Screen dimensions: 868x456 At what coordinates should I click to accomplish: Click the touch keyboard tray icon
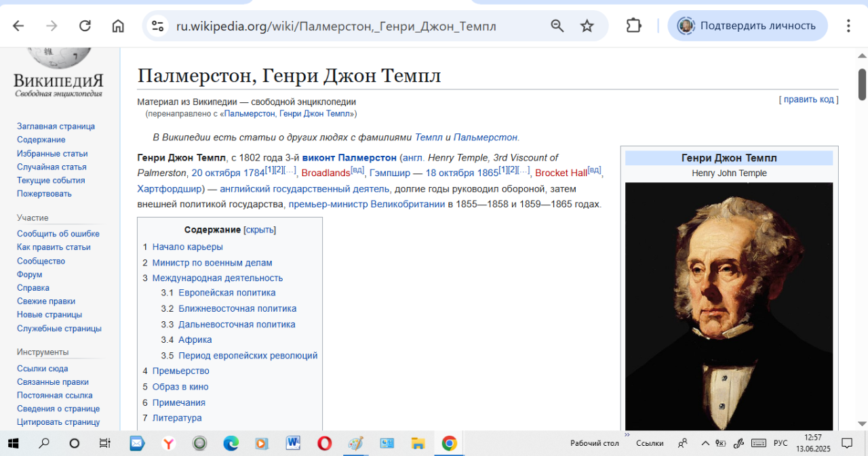759,443
